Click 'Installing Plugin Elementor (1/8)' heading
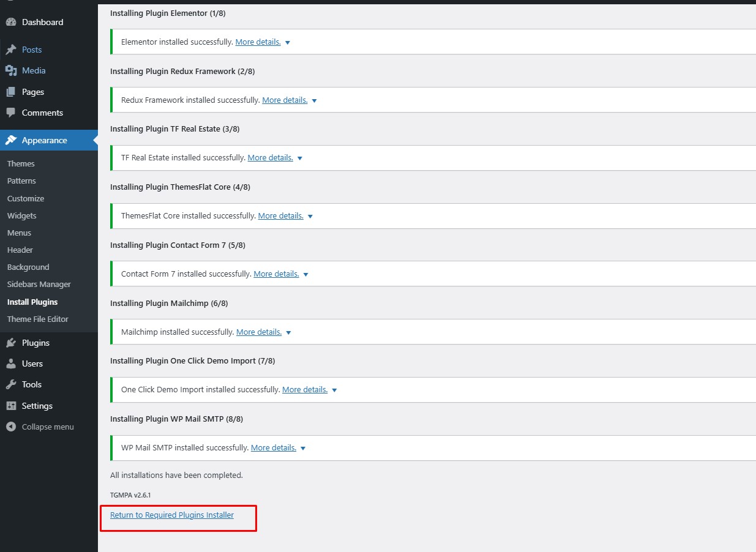 (168, 13)
